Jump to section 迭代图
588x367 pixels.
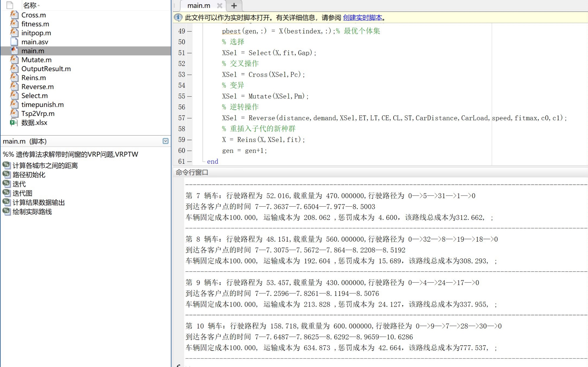tap(22, 193)
